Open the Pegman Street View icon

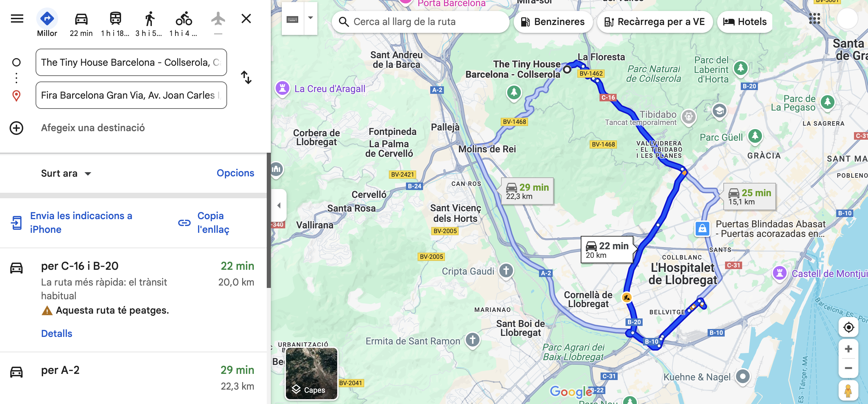[x=848, y=390]
